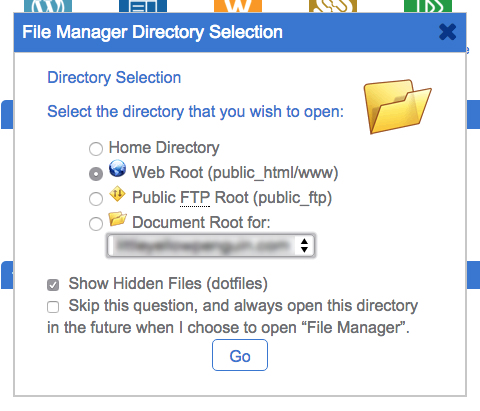Click the Web Root (public_html/www) label
The width and height of the screenshot is (480, 411).
click(x=235, y=173)
